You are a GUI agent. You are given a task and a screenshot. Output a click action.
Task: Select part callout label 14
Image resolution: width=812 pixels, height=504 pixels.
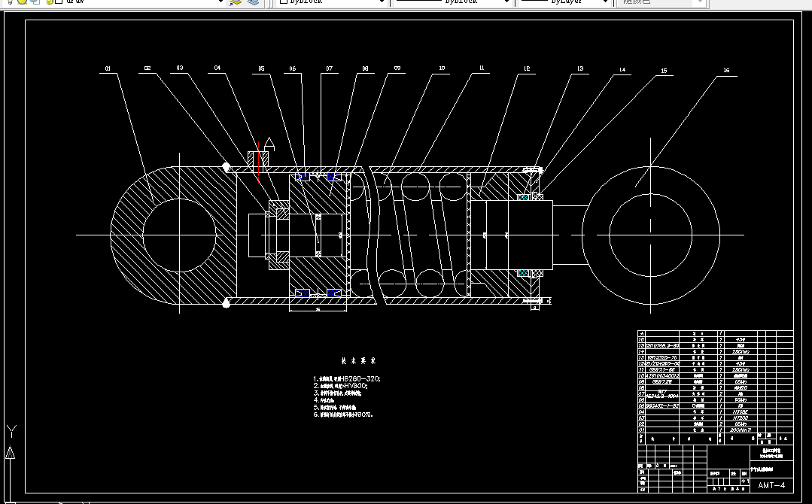(x=622, y=69)
